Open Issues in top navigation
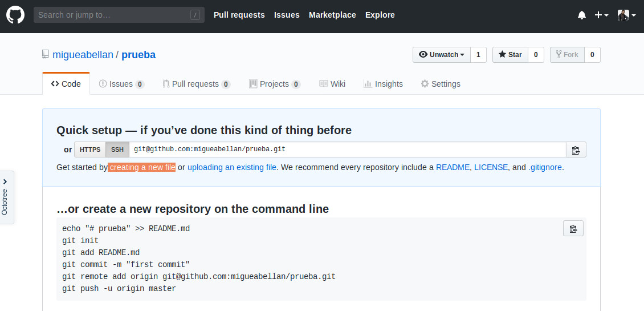 tap(287, 15)
